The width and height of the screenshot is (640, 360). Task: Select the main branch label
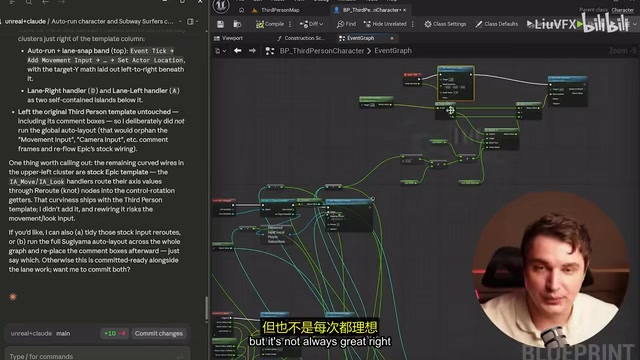click(x=63, y=333)
